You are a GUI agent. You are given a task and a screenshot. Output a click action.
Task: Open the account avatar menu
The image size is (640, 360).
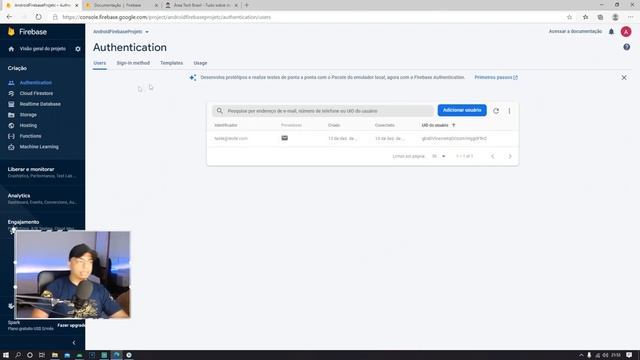pos(626,31)
